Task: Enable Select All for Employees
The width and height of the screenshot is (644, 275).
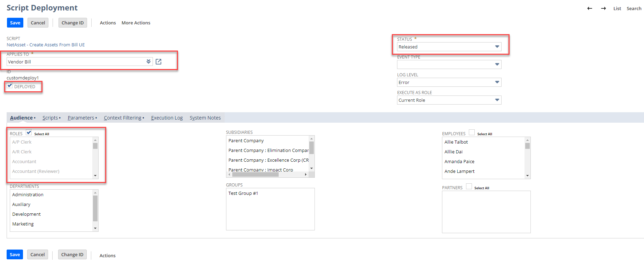Action: pyautogui.click(x=472, y=132)
